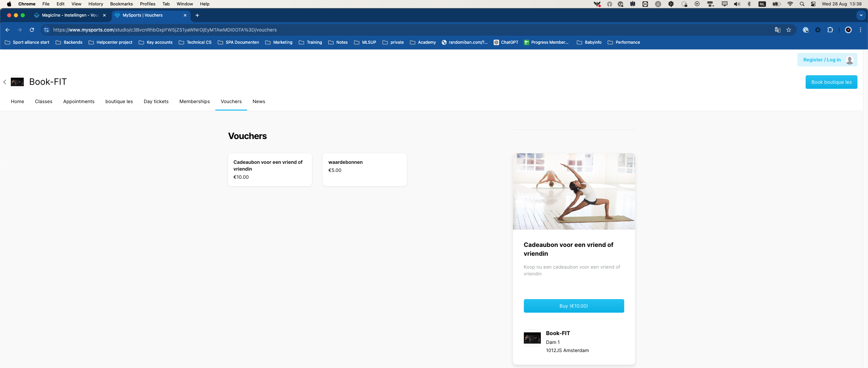Switch to the Day tickets tab
This screenshot has width=868, height=368.
(x=156, y=101)
